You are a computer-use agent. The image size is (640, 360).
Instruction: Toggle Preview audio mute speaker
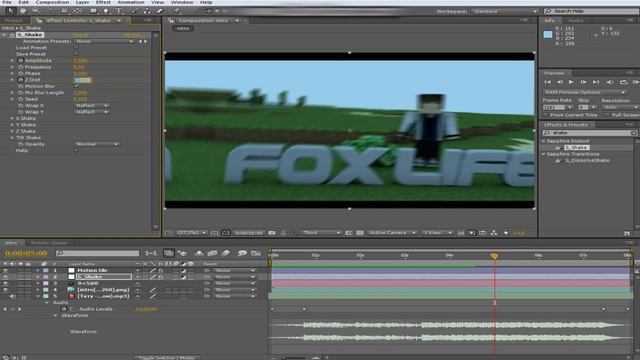(x=609, y=82)
